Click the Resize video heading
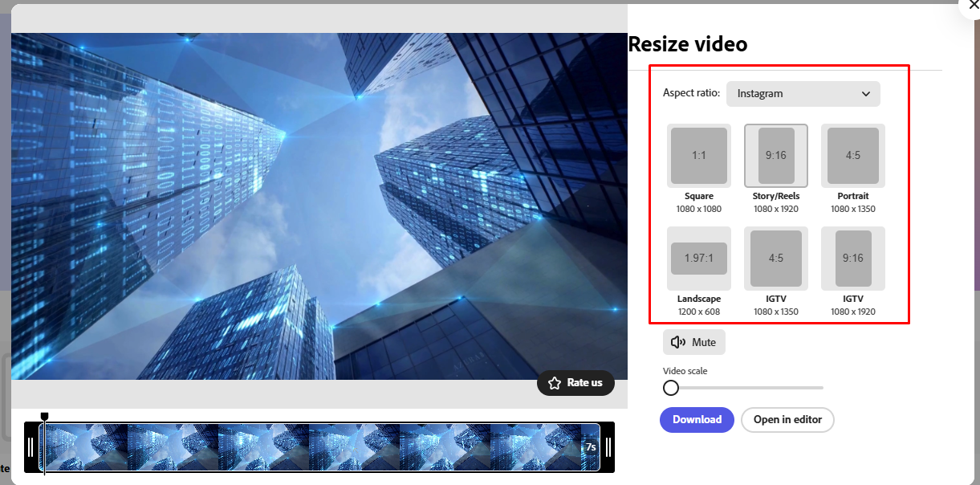 (x=688, y=44)
